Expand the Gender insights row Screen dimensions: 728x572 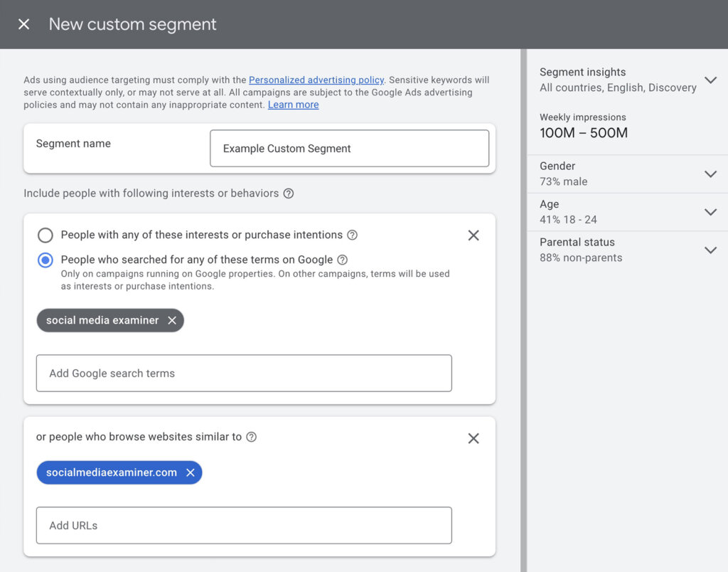[710, 174]
